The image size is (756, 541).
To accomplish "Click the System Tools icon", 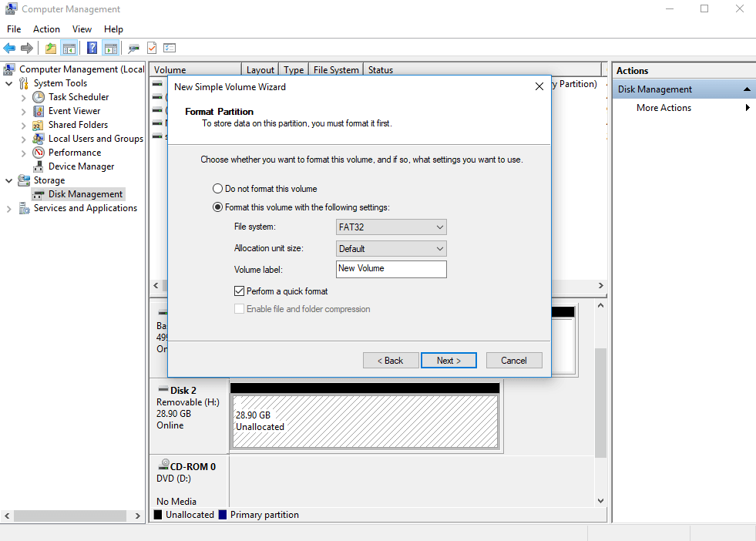I will coord(24,83).
